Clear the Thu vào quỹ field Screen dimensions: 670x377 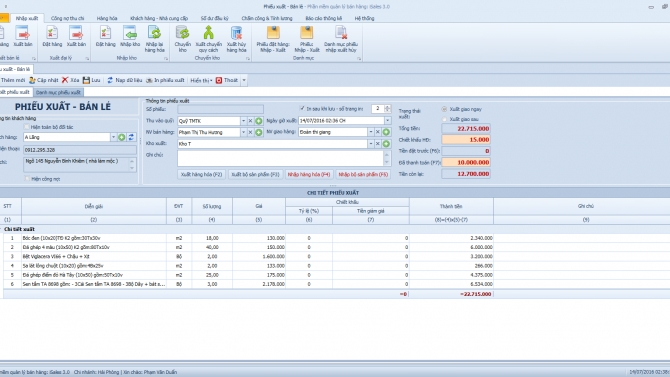(250, 121)
